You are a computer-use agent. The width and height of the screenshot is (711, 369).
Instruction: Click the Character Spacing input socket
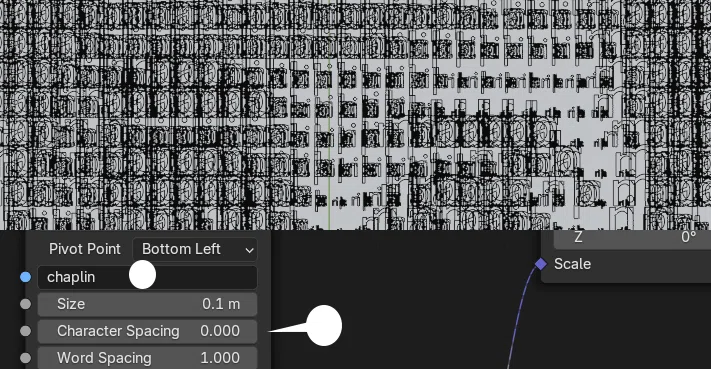click(26, 331)
